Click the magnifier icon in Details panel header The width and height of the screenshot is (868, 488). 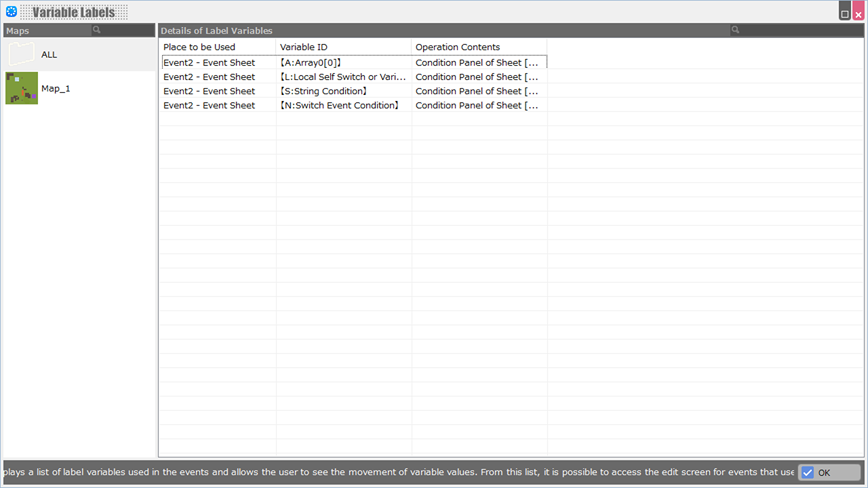click(735, 30)
